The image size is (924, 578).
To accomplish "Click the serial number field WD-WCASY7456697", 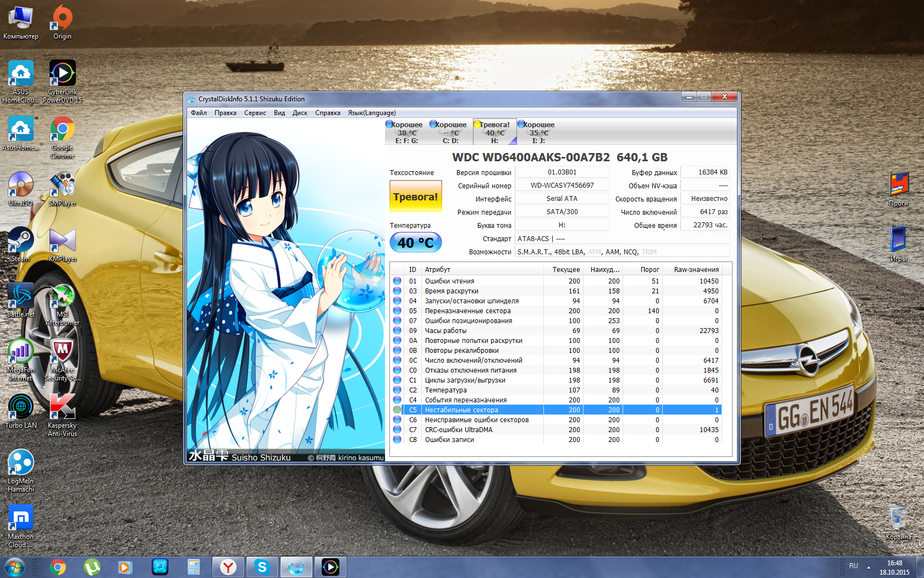I will [562, 186].
